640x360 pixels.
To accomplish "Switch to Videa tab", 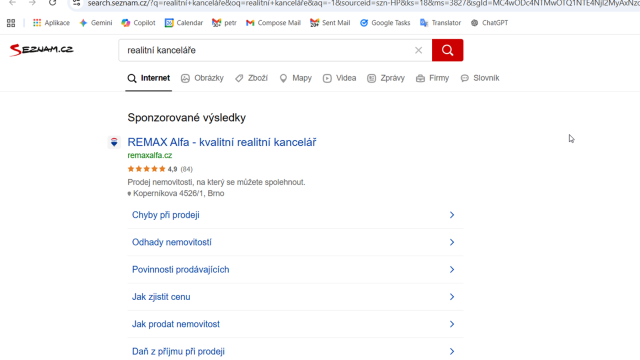I will [340, 78].
